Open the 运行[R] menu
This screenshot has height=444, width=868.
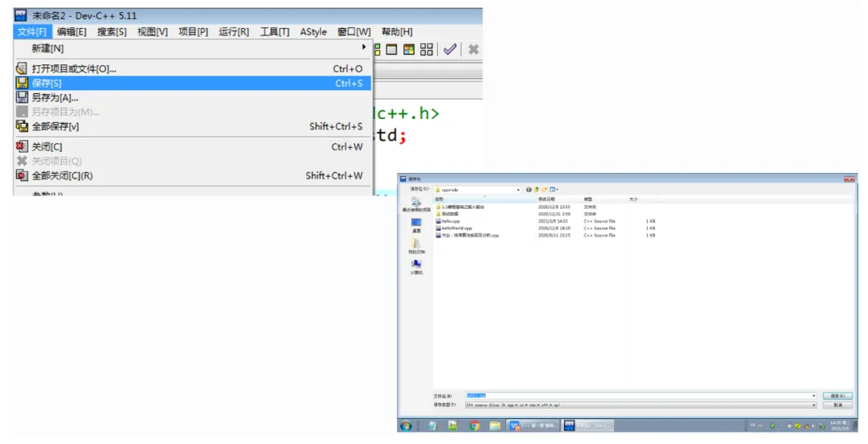pos(234,31)
